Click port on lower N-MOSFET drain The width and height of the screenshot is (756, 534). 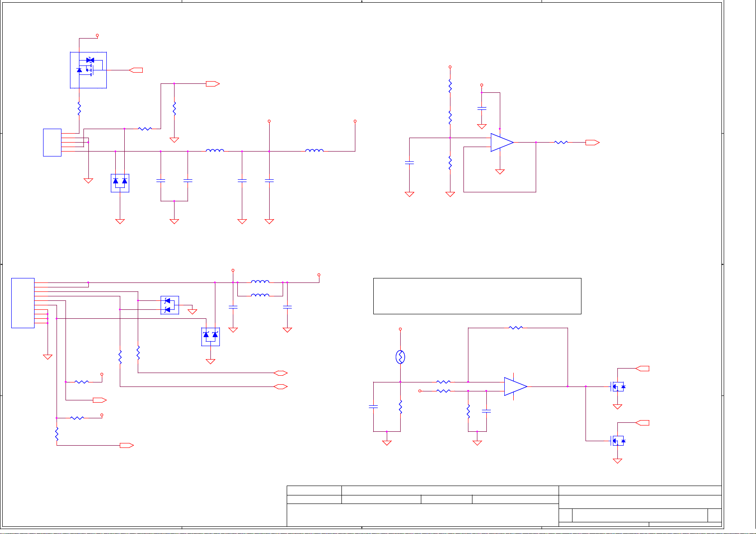click(x=642, y=422)
